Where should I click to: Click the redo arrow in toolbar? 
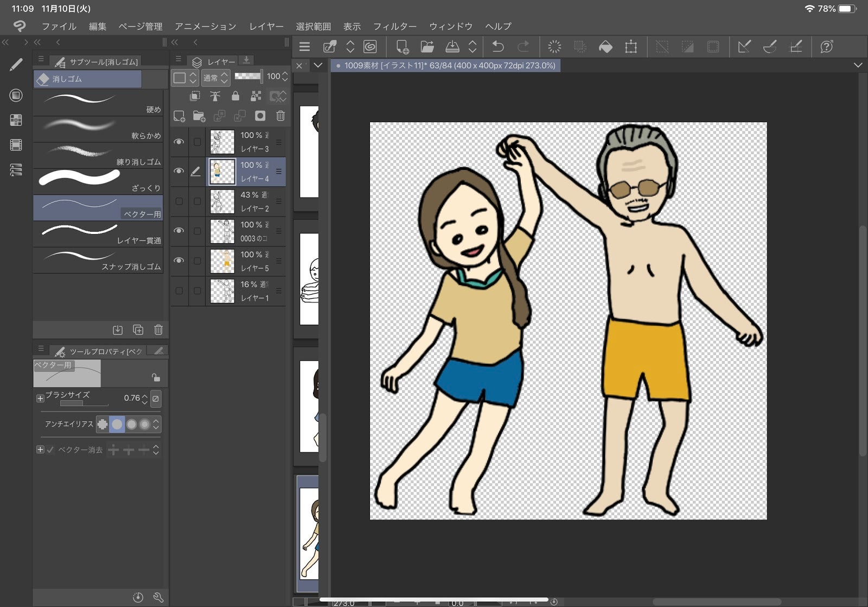click(x=523, y=47)
